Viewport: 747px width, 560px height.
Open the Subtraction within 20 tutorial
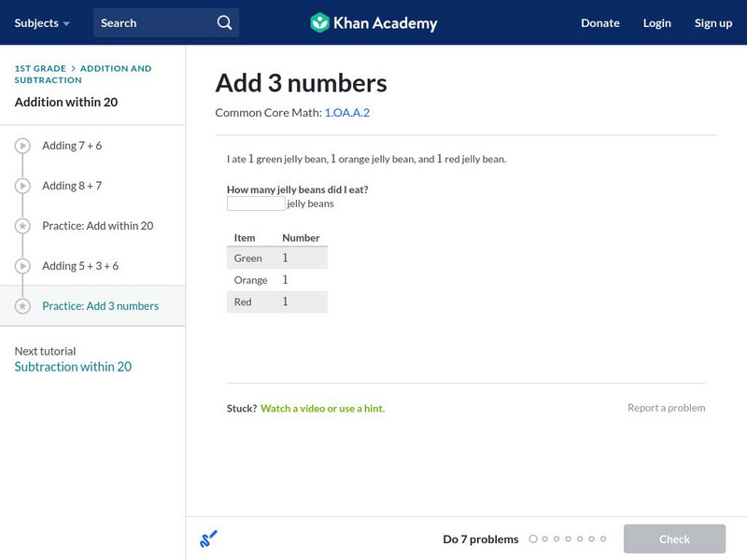tap(72, 366)
